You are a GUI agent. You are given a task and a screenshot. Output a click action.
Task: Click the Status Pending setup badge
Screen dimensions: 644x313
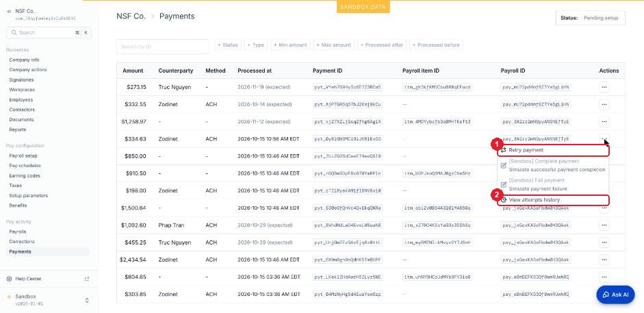pos(590,18)
